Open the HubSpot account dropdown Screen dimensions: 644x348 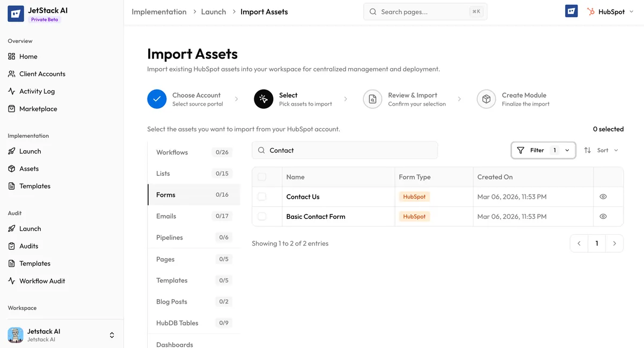[x=610, y=11]
